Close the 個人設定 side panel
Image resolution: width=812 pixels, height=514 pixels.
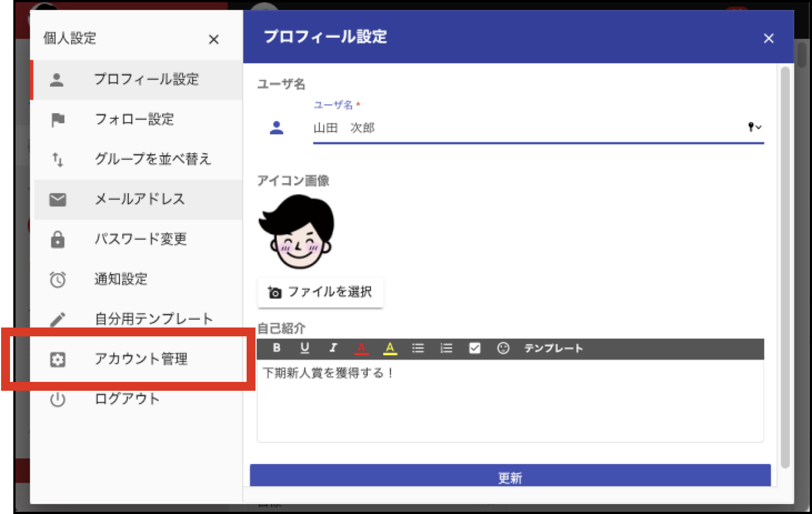coord(213,39)
